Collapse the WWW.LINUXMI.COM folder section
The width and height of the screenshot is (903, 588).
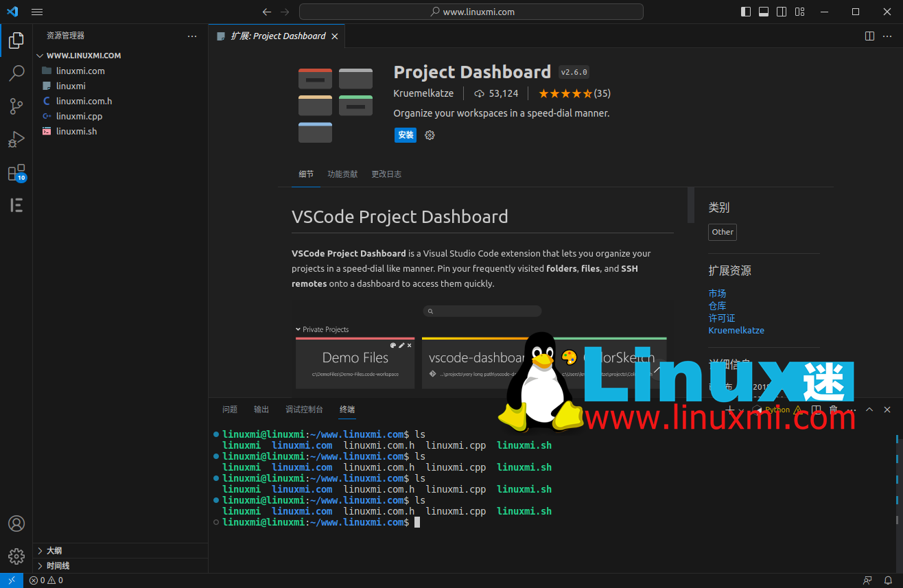point(120,56)
